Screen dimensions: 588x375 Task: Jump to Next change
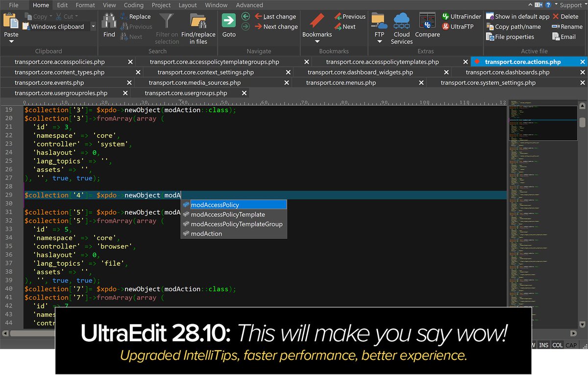tap(276, 26)
